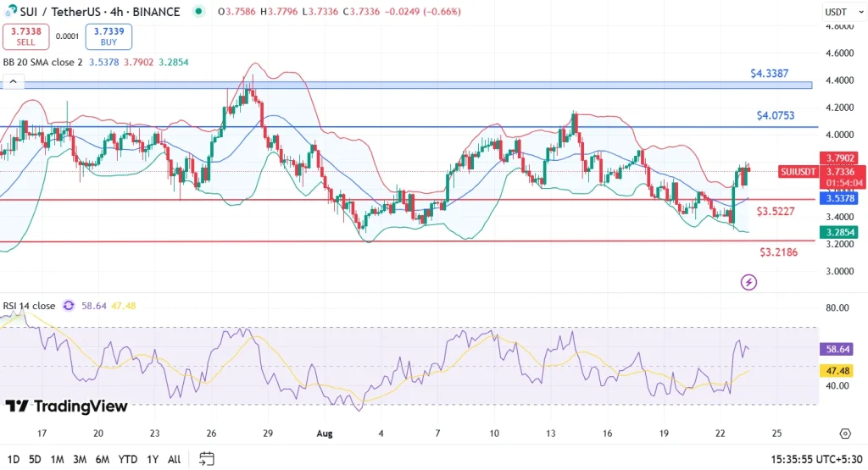Select the 1M time range

[x=57, y=459]
